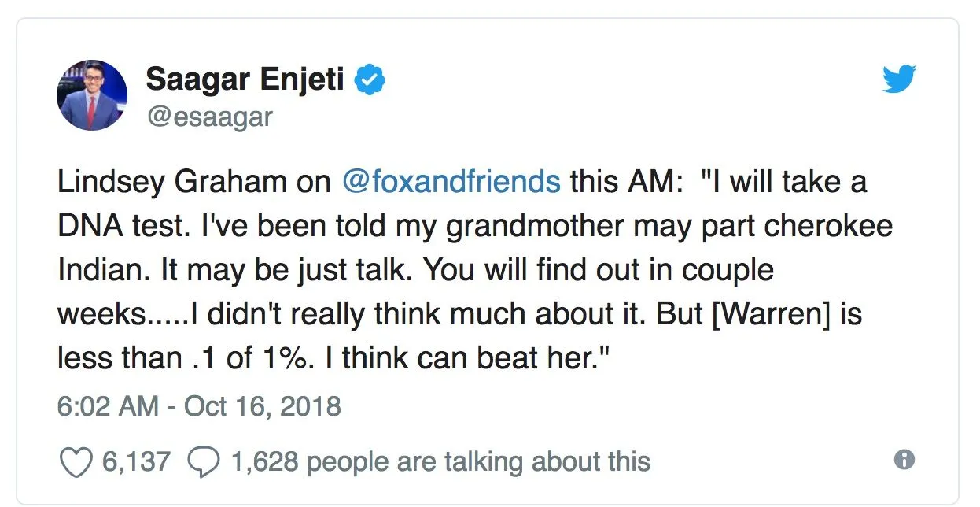Click the blue verified badge
This screenshot has height=507, width=980.
[370, 80]
